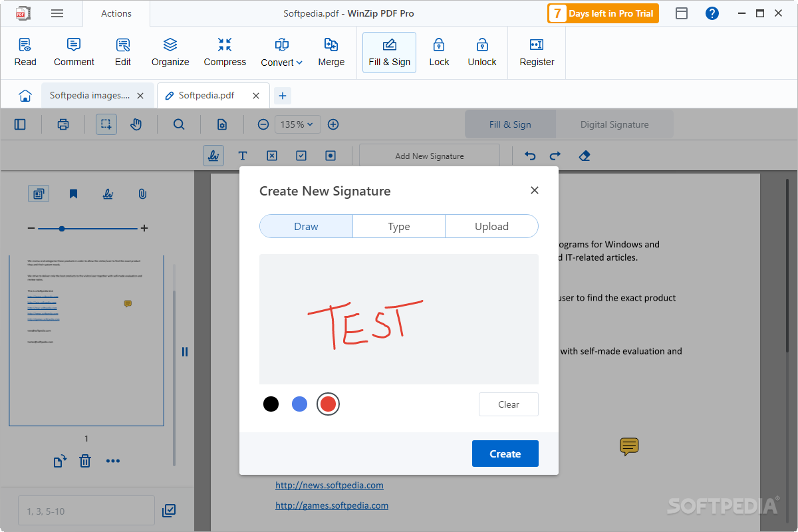Add a new document tab
This screenshot has height=532, width=798.
click(x=283, y=96)
